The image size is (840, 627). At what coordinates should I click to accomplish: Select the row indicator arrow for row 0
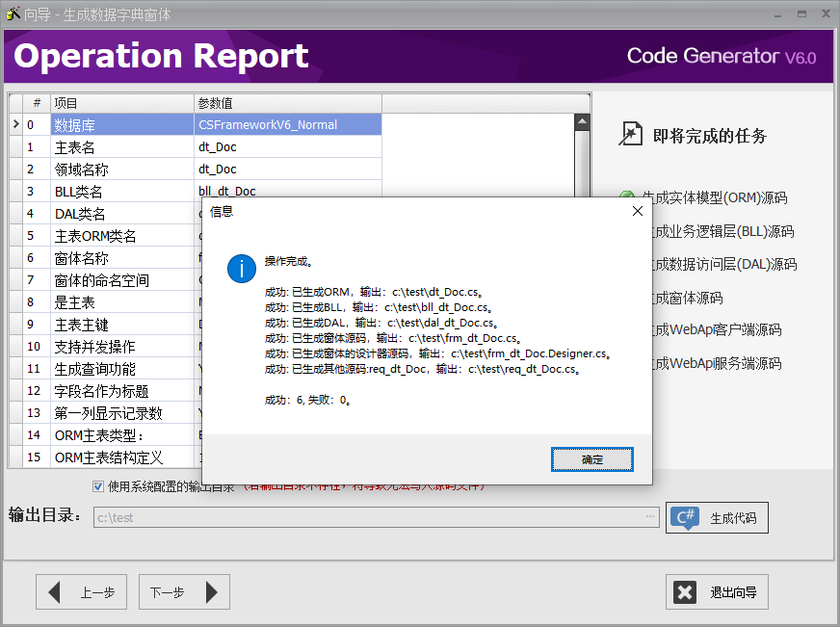click(x=15, y=125)
